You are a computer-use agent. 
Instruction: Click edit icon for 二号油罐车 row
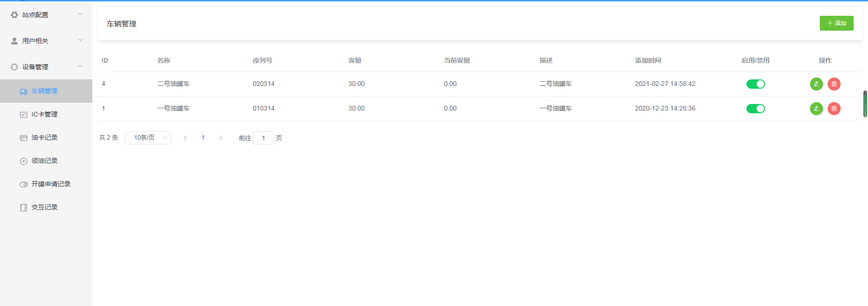816,84
